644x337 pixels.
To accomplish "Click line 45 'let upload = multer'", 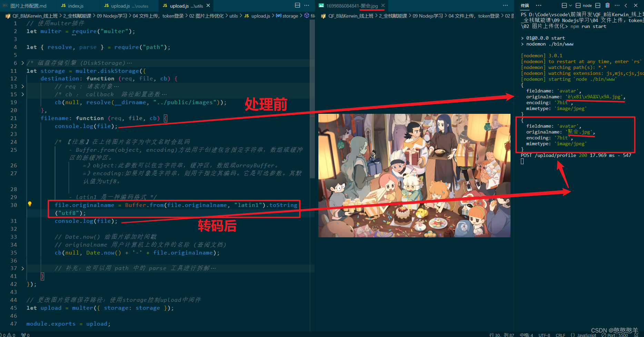I will 100,308.
